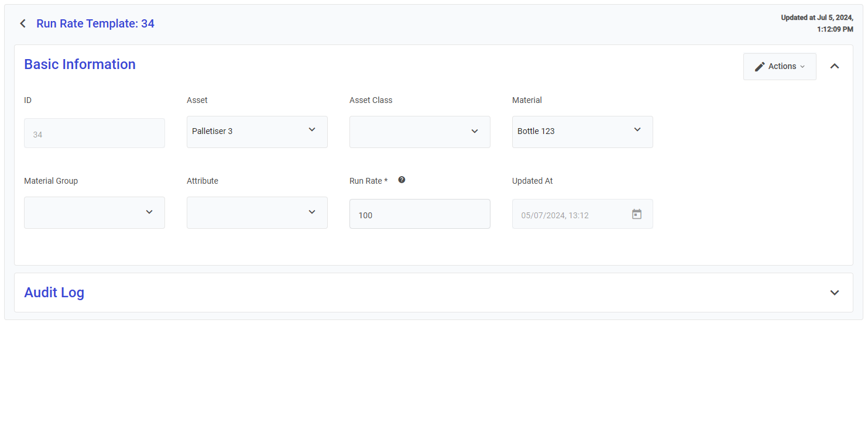Click the pencil icon in the Actions button
Image resolution: width=868 pixels, height=440 pixels.
(760, 67)
